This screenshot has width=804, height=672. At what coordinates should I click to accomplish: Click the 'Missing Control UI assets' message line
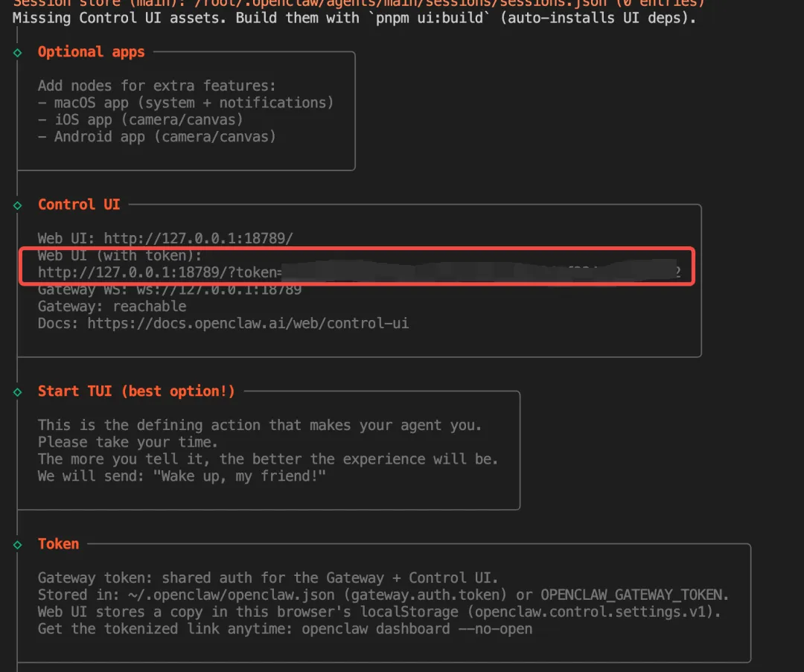coord(355,18)
